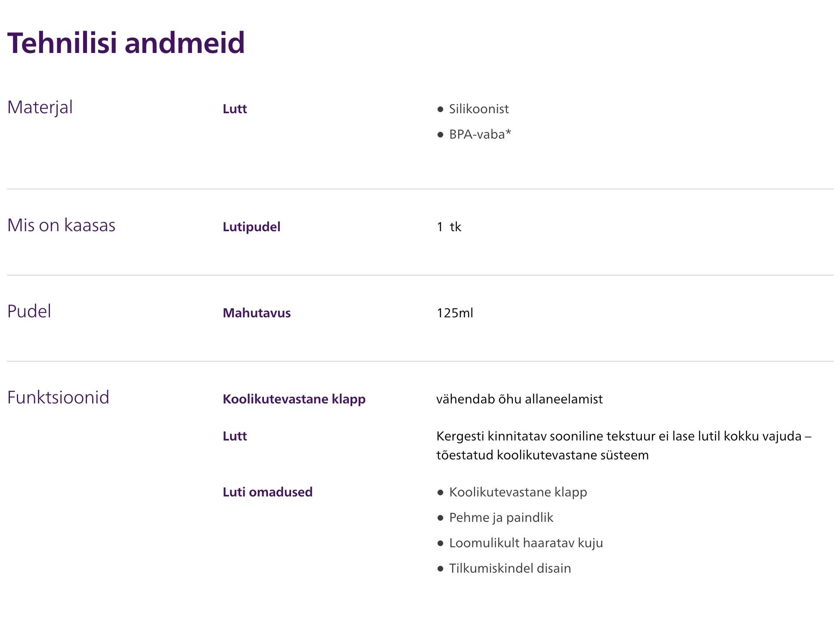Select the Silikoonist bullet item
This screenshot has height=617, width=840.
[478, 109]
